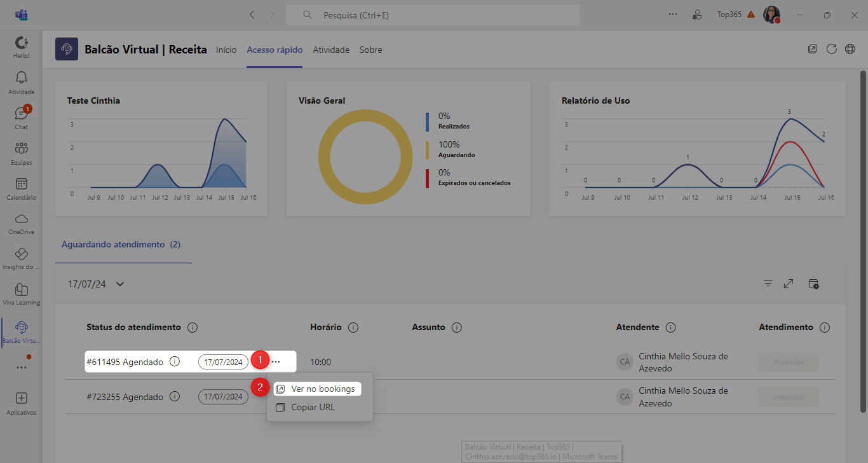This screenshot has height=463, width=868.
Task: Switch to the Acesso rápido tab
Action: [275, 50]
